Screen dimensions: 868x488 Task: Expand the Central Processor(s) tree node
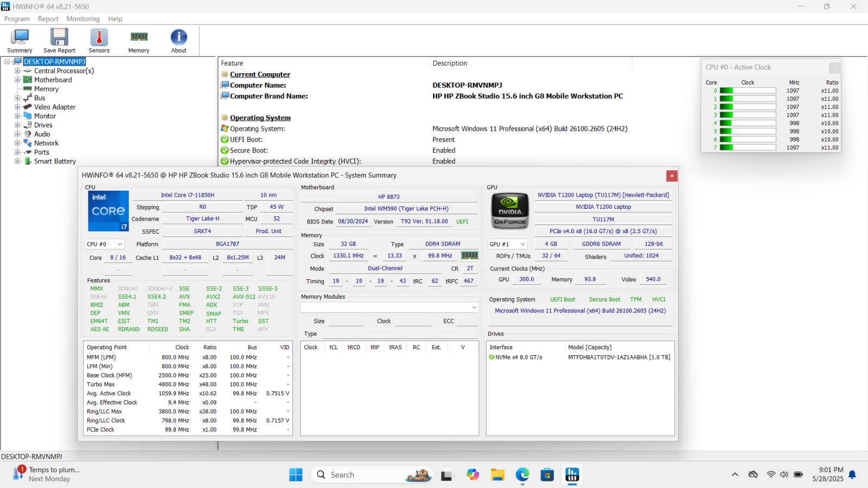click(x=17, y=71)
